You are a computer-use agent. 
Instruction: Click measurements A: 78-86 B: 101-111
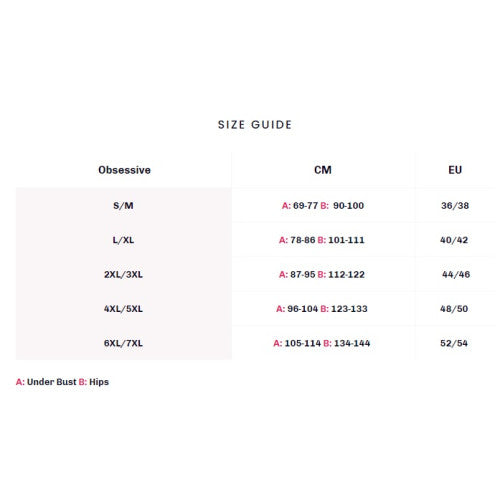click(322, 240)
